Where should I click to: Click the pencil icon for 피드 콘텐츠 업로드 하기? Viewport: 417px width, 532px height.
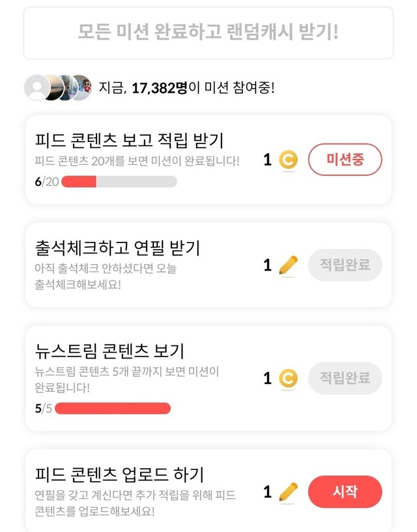[288, 491]
